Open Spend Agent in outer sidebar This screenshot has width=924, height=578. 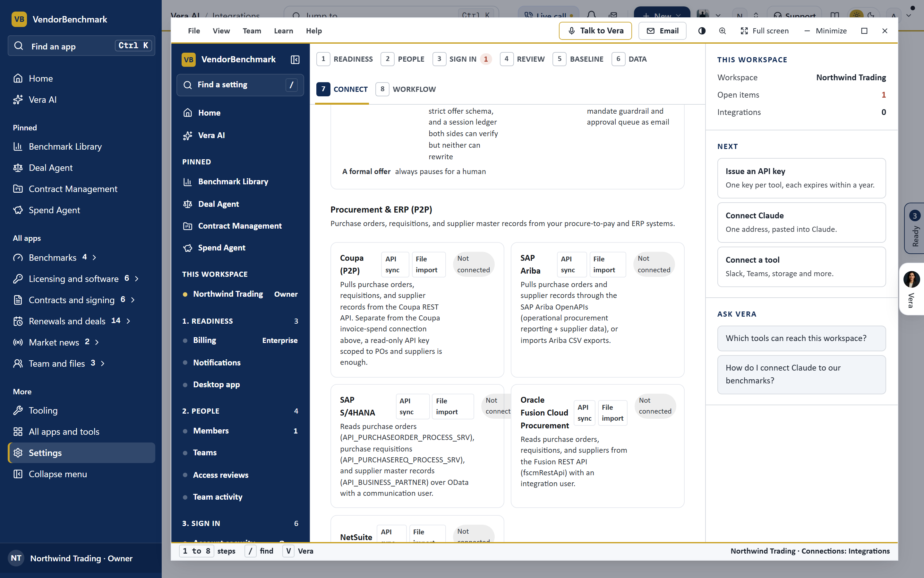54,210
